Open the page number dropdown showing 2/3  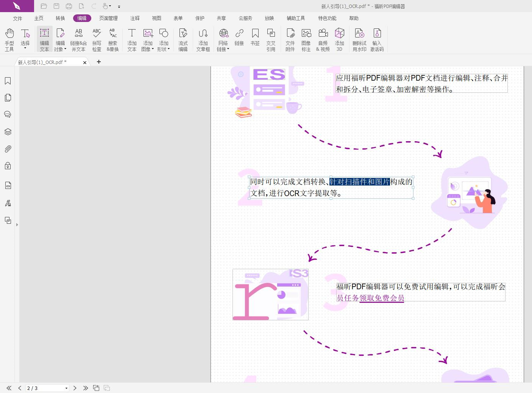(66, 388)
